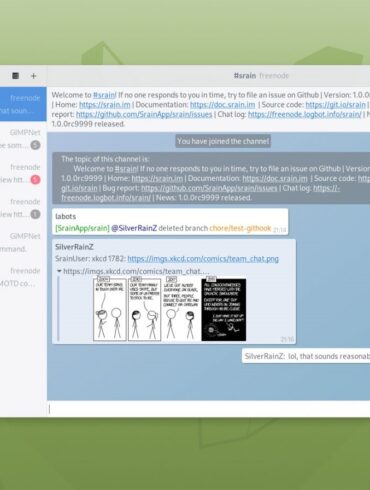Click the [SrainApp/srain] text
This screenshot has height=490, width=370.
point(82,228)
